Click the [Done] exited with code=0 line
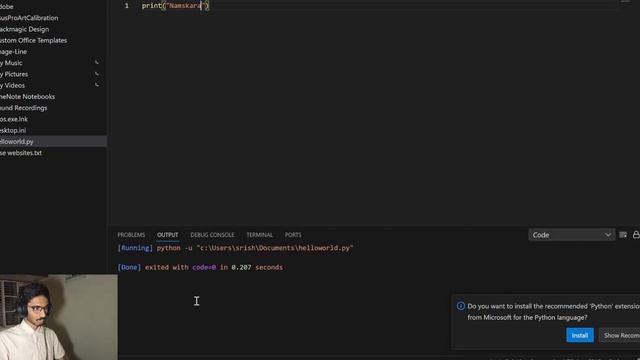This screenshot has width=640, height=360. [200, 267]
